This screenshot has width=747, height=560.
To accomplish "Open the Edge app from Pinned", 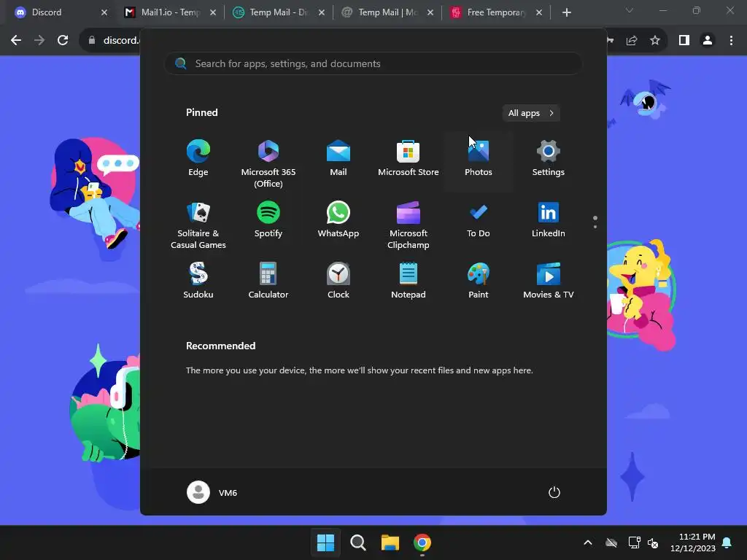I will (198, 158).
